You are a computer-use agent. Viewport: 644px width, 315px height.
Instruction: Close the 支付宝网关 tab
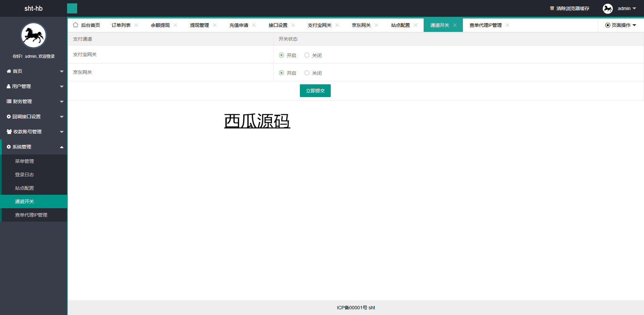337,25
